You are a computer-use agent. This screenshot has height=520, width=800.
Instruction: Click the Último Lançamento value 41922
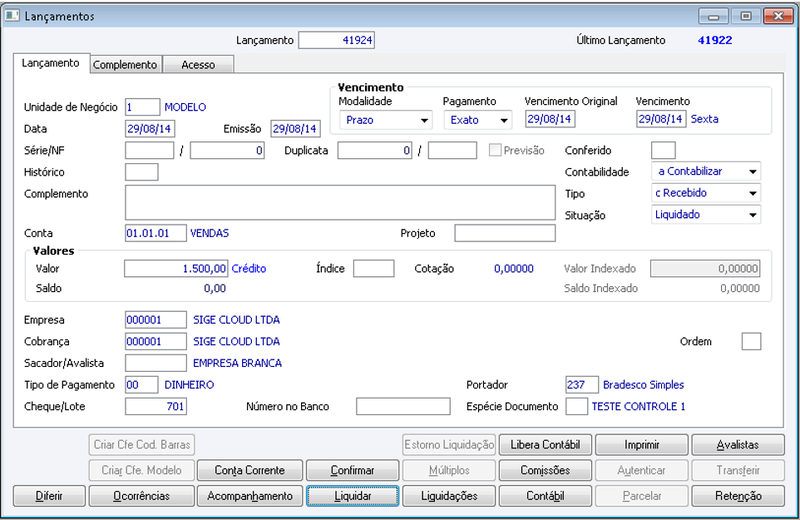pos(715,40)
